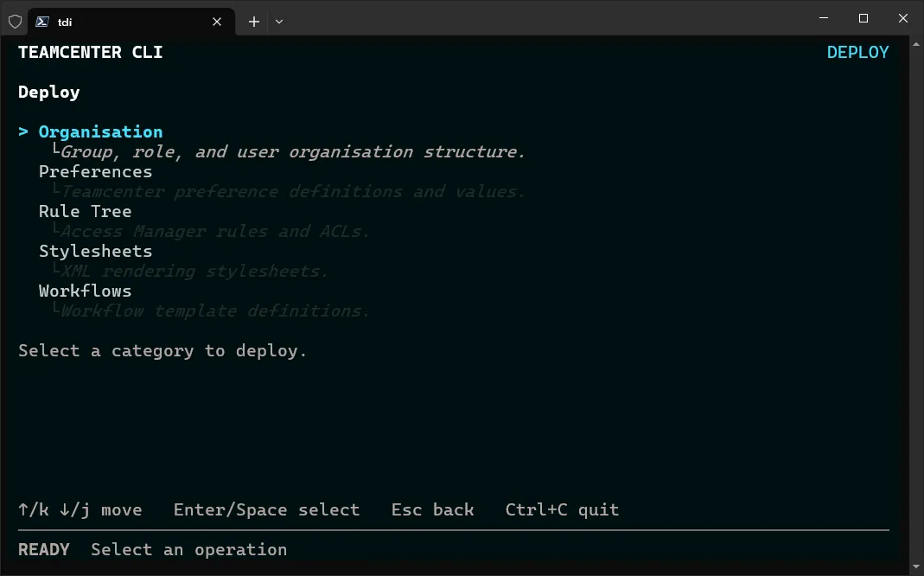This screenshot has height=576, width=924.
Task: Click the '↑/k ↓/j move' hint
Action: pyautogui.click(x=80, y=509)
